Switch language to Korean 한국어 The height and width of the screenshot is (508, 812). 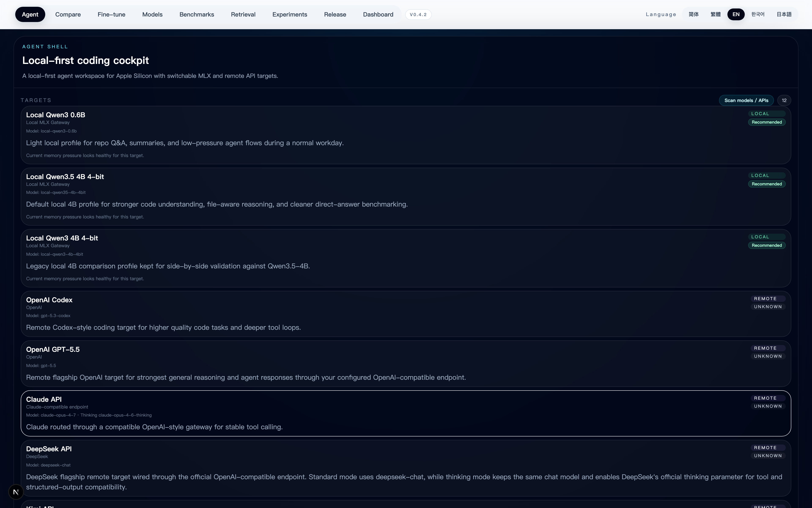[758, 14]
